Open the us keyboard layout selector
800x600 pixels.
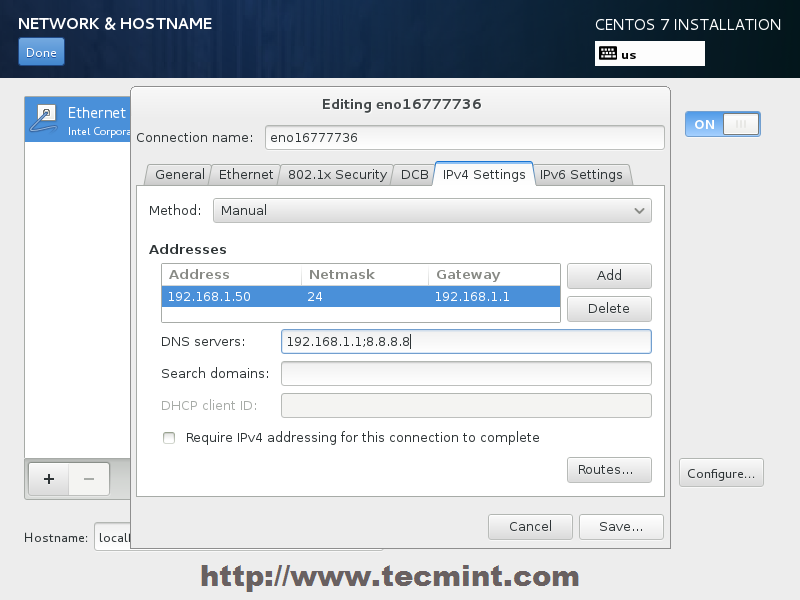649,54
